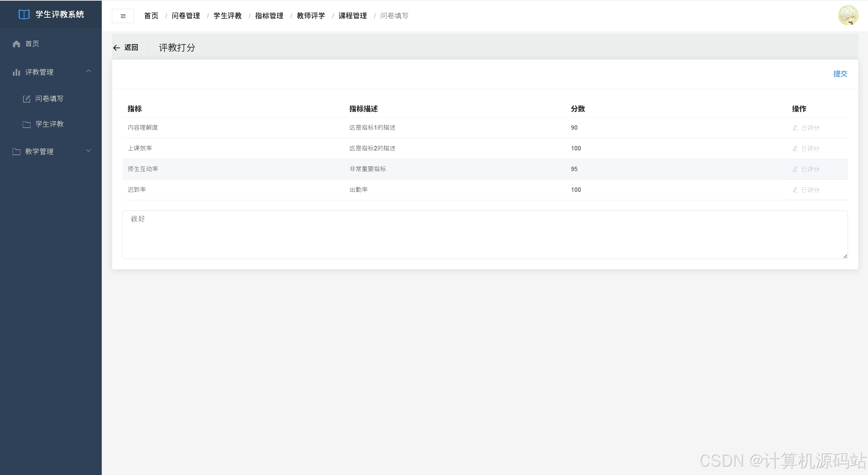Click the 操作 column header
This screenshot has width=868, height=475.
coord(799,109)
